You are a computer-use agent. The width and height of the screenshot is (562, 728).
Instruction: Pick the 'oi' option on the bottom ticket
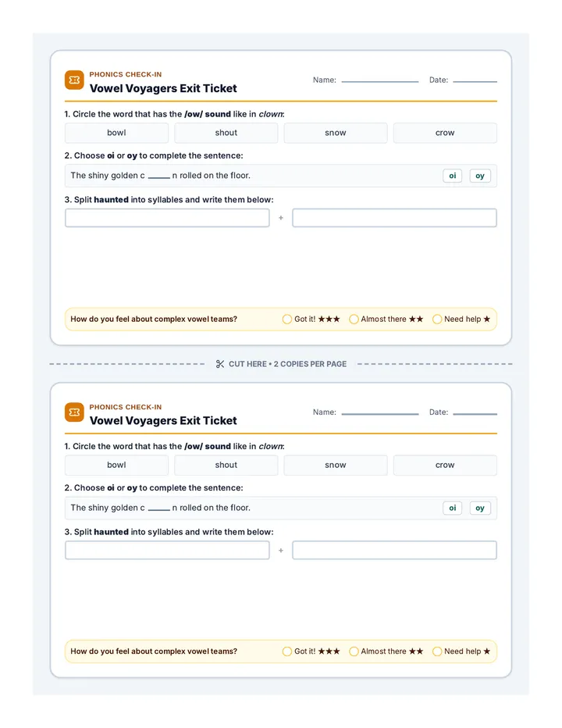(453, 508)
